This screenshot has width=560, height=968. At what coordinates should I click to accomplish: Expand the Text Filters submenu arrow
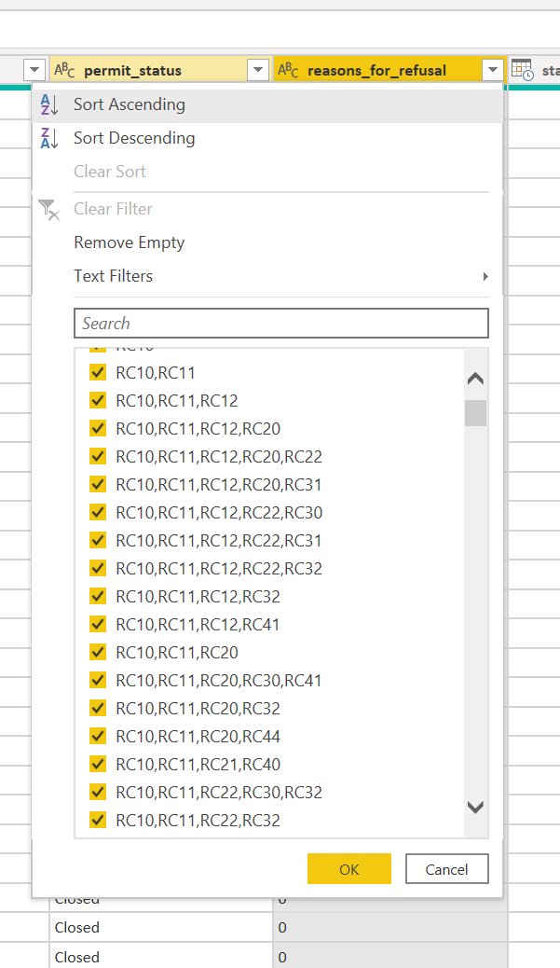coord(485,276)
